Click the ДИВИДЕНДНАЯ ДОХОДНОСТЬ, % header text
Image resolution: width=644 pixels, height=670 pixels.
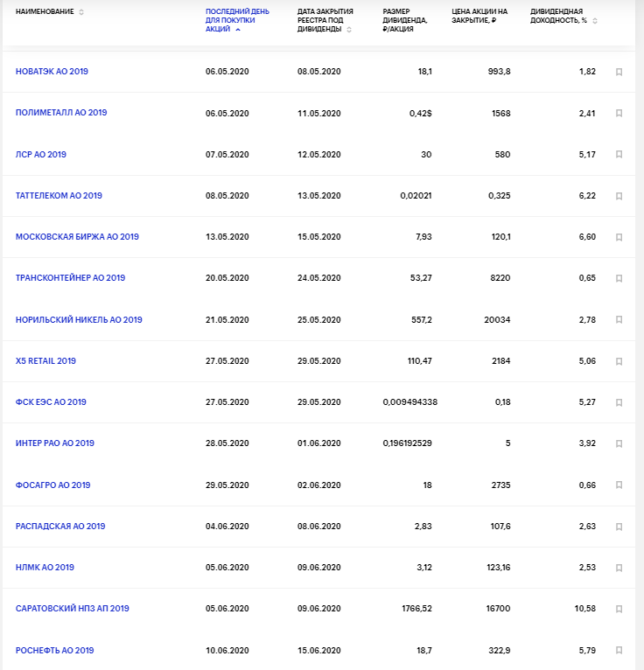pos(558,16)
